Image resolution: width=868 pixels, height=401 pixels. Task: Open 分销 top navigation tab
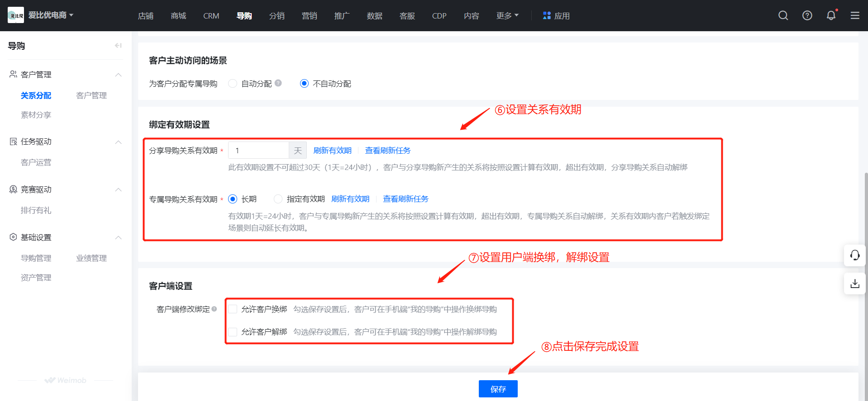tap(277, 16)
